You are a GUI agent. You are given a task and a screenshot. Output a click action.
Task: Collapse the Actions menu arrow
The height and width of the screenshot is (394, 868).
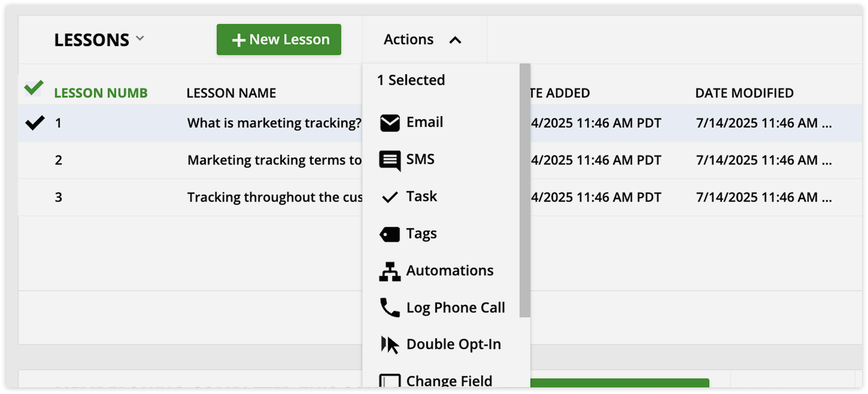coord(455,40)
